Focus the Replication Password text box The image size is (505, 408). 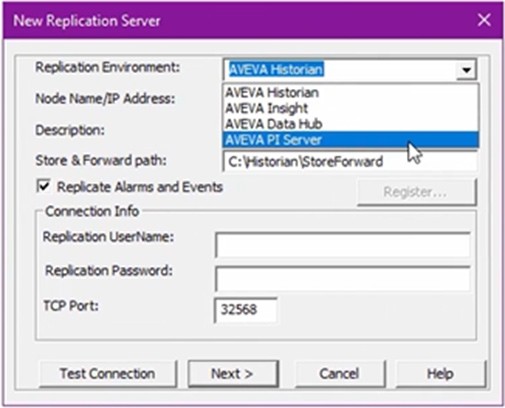point(343,278)
